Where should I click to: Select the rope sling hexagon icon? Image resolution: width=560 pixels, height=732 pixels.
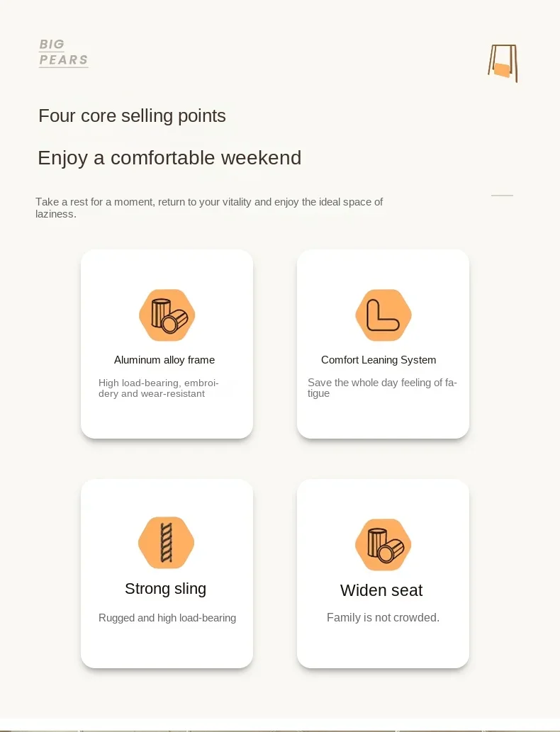tap(167, 543)
